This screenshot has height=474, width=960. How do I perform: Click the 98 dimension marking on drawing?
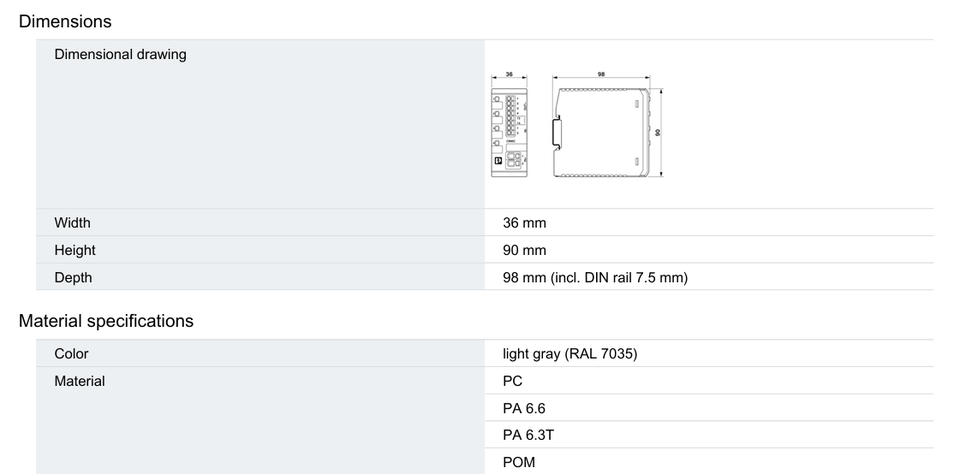[601, 74]
